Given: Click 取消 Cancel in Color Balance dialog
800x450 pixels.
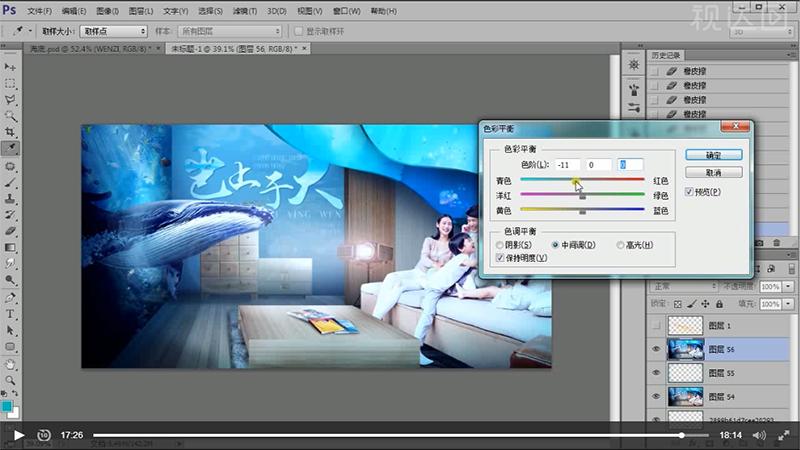Looking at the screenshot, I should (x=713, y=173).
